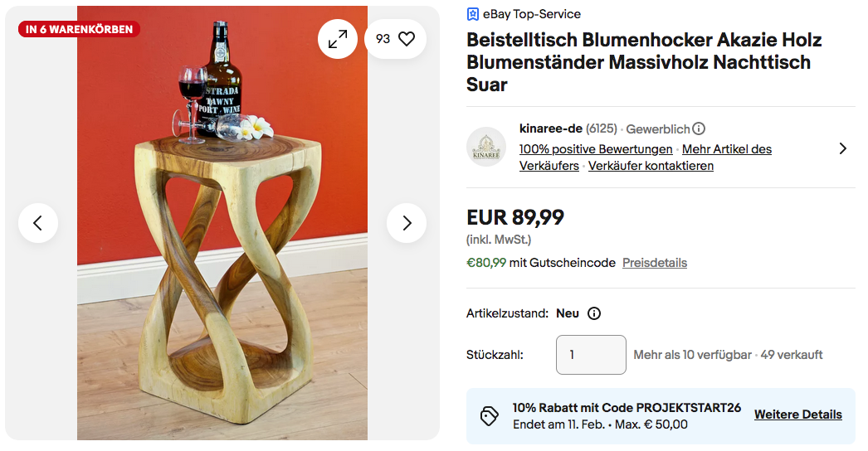868x451 pixels.
Task: Click the Kinaree seller logo
Action: pos(486,147)
